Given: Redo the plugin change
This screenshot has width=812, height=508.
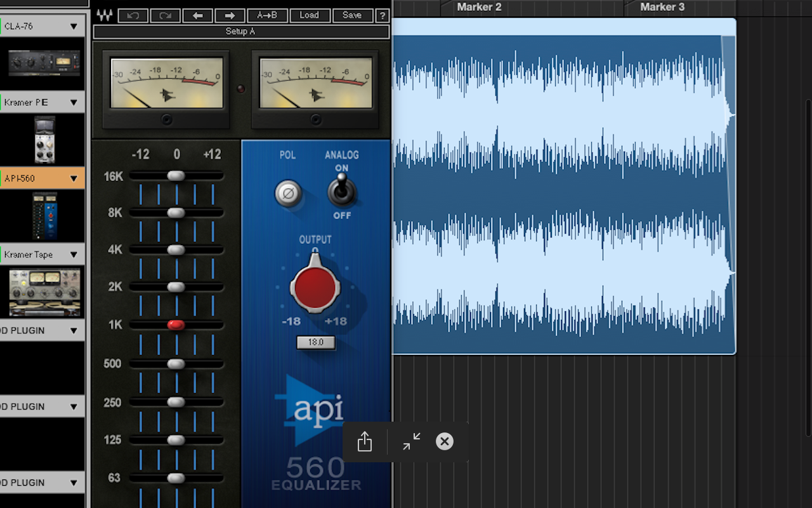Looking at the screenshot, I should 166,15.
